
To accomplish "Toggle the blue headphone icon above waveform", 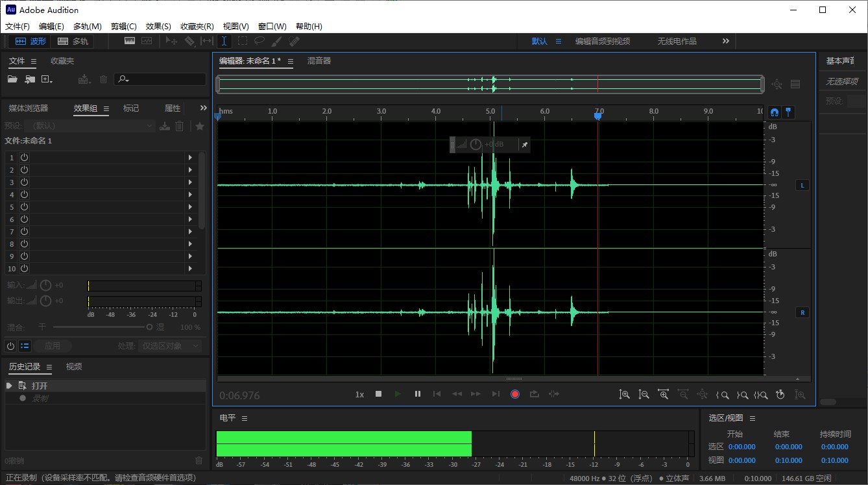I will tap(774, 112).
